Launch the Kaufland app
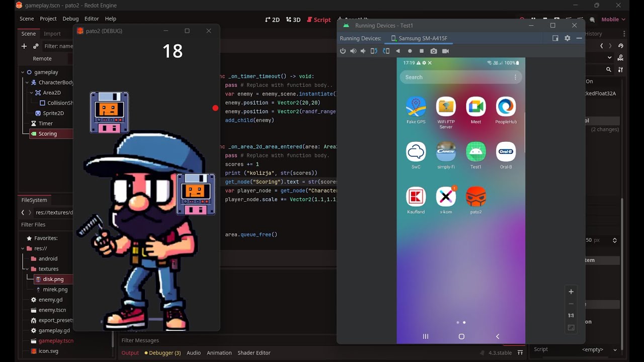Image resolution: width=644 pixels, height=362 pixels. (416, 201)
